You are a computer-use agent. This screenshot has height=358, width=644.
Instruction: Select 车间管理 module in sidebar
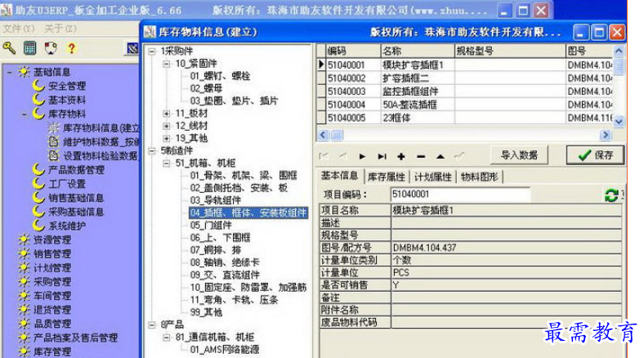[x=52, y=296]
